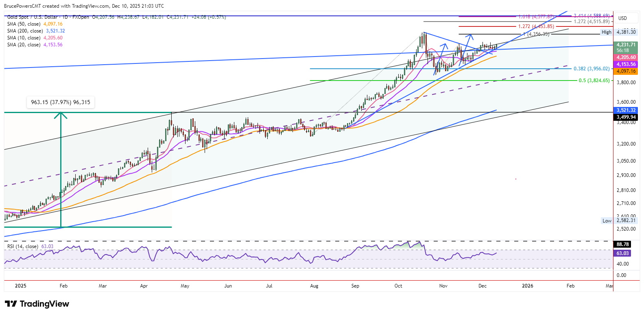Click the purple 63.03 RSI axis label
Screen dimensions: 644x316
tap(622, 253)
